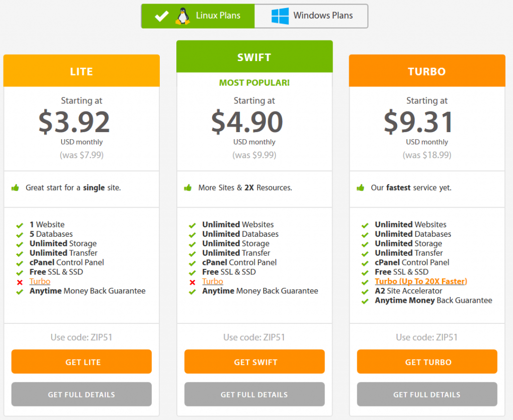
Task: Click the SWIFT green header bar
Action: point(254,56)
